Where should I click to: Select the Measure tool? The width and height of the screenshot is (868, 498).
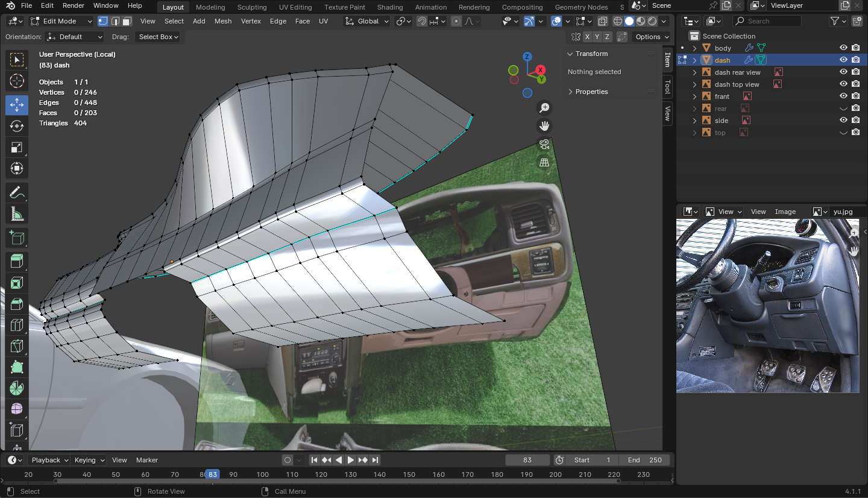[17, 214]
